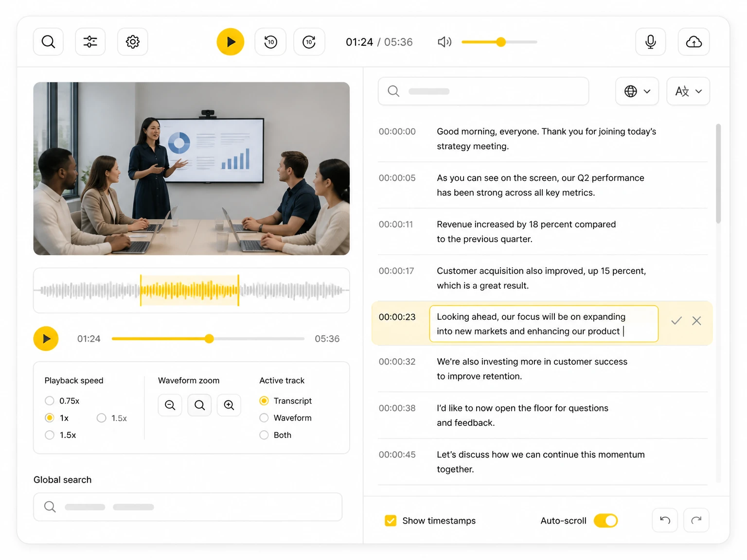Click the transcript search field
Viewport: 747px width, 560px height.
(x=483, y=91)
